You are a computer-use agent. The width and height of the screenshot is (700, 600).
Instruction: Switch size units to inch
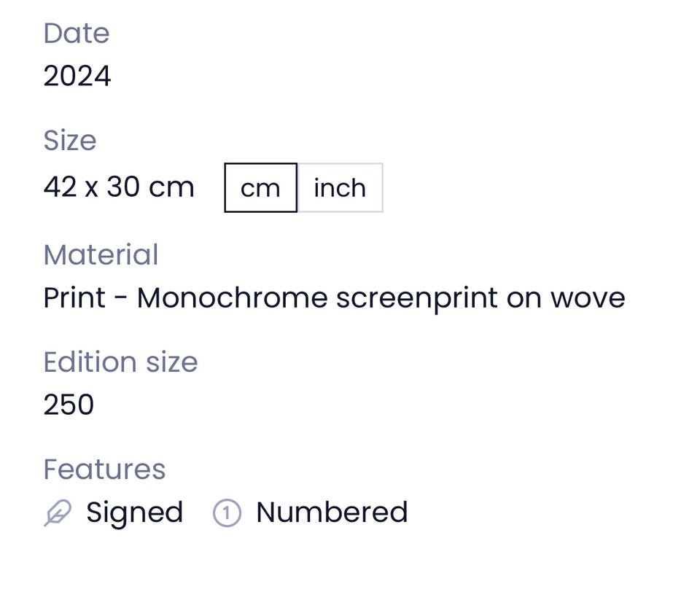tap(341, 187)
